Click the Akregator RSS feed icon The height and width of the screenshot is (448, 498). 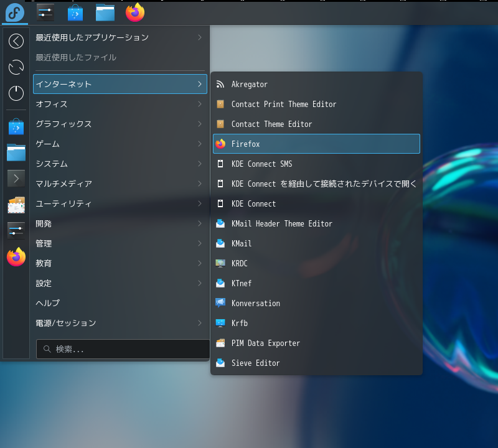click(220, 84)
